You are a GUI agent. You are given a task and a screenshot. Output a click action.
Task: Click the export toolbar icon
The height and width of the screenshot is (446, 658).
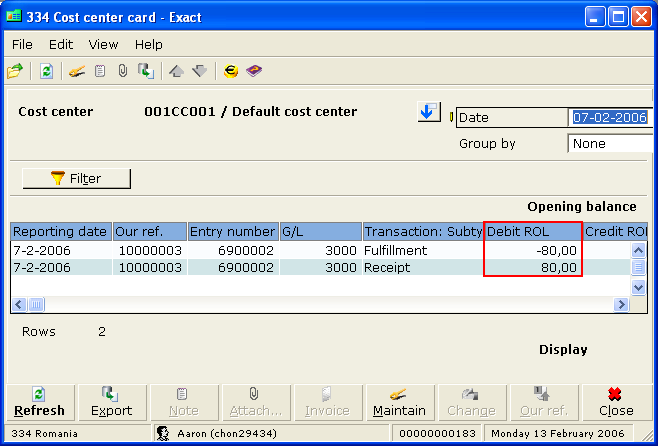[x=145, y=71]
